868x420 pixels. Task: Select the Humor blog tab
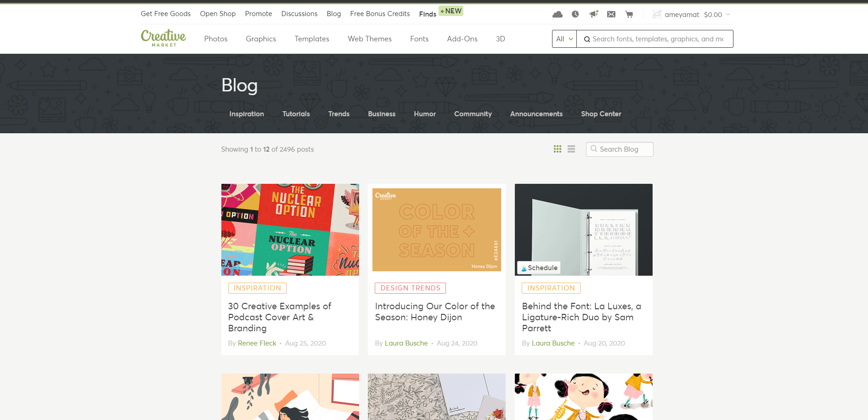425,114
